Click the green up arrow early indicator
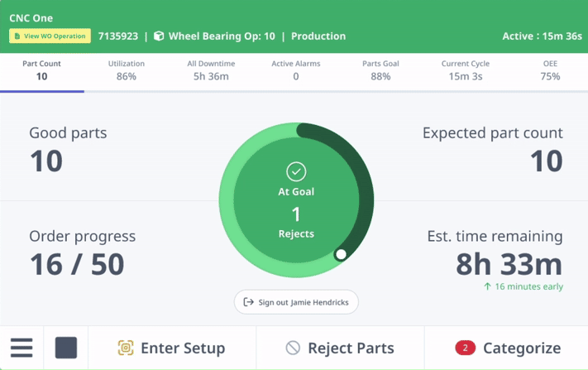 point(487,286)
